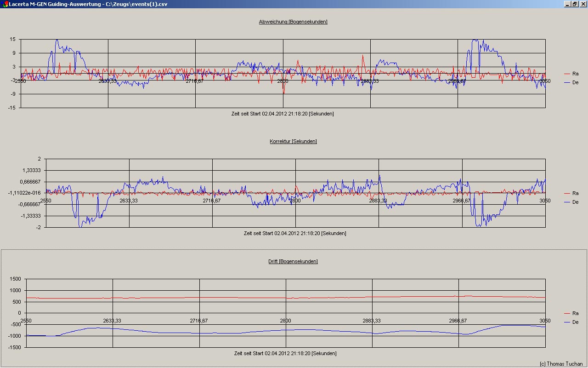Click the time axis label under Abweichung chart
Image resolution: width=588 pixels, height=368 pixels.
coord(283,114)
